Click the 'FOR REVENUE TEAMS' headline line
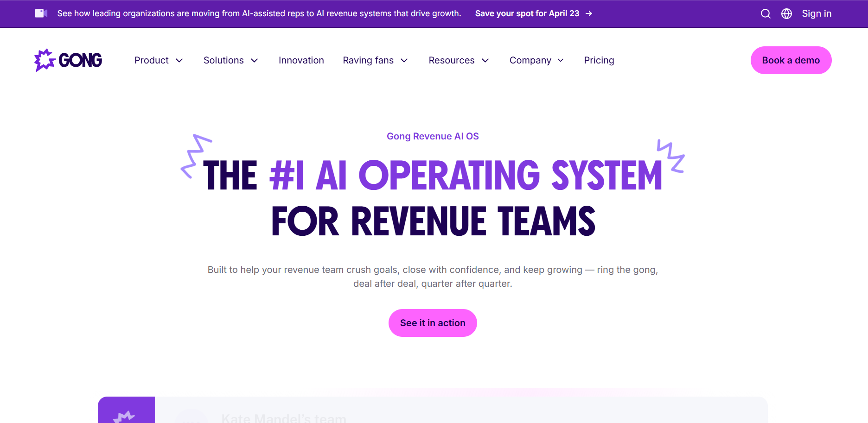This screenshot has width=868, height=423. tap(434, 221)
